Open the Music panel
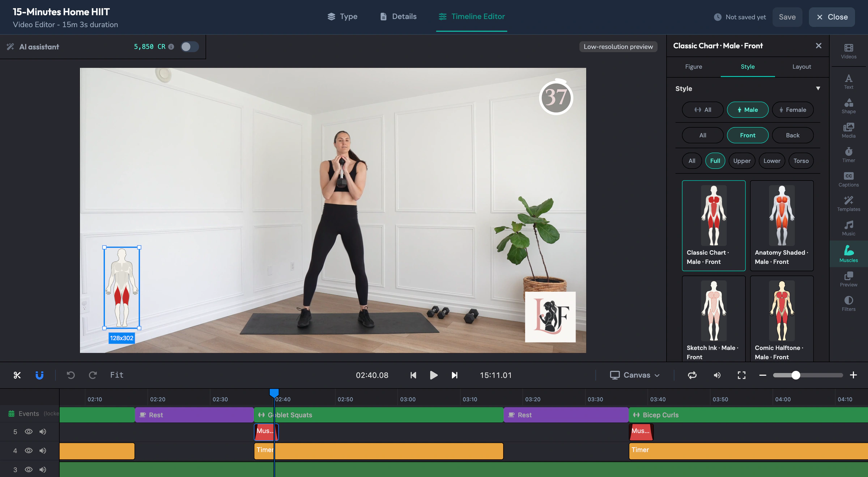The image size is (868, 477). tap(848, 228)
